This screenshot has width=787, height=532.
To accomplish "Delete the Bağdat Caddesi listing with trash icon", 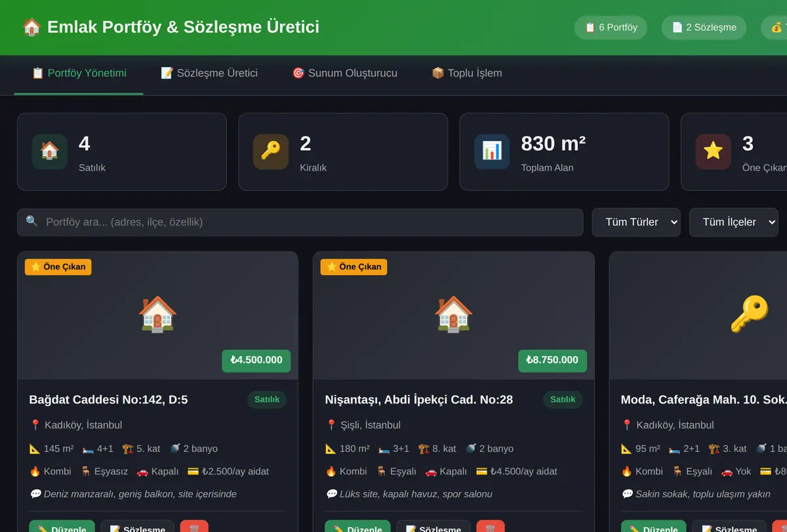I will (194, 527).
